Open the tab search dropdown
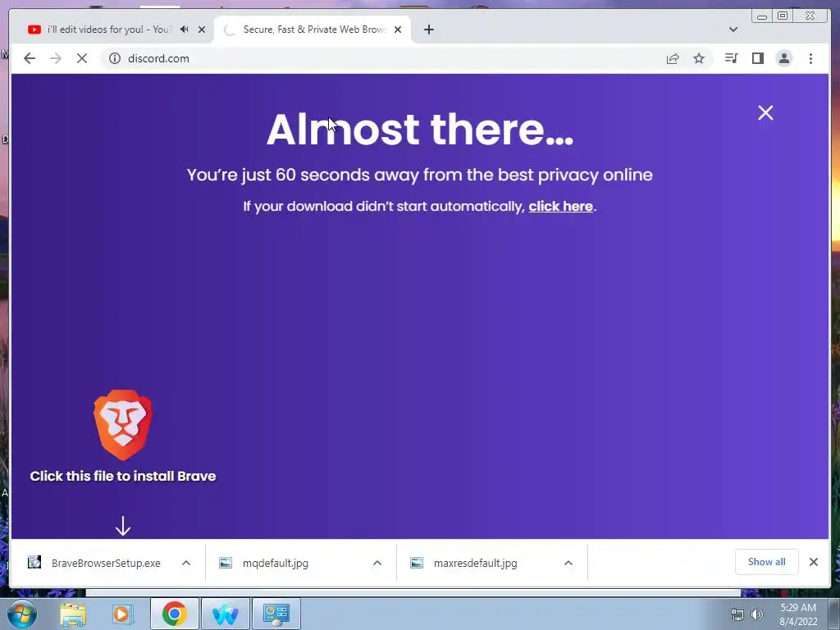The image size is (840, 630). (733, 30)
